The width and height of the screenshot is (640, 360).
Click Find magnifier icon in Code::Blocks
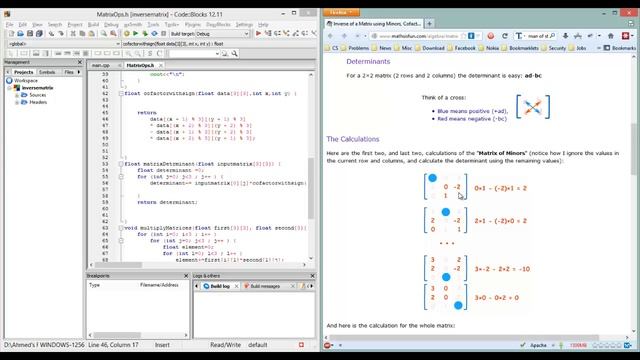coord(104,34)
